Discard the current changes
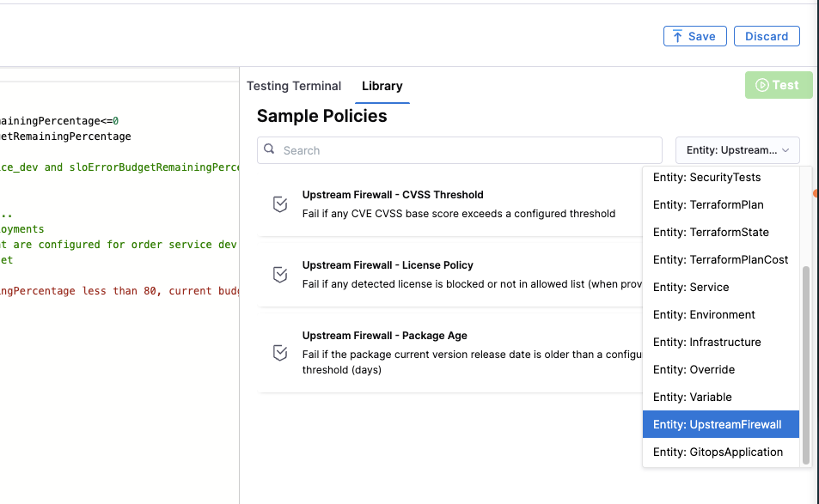The width and height of the screenshot is (819, 504). coord(766,36)
